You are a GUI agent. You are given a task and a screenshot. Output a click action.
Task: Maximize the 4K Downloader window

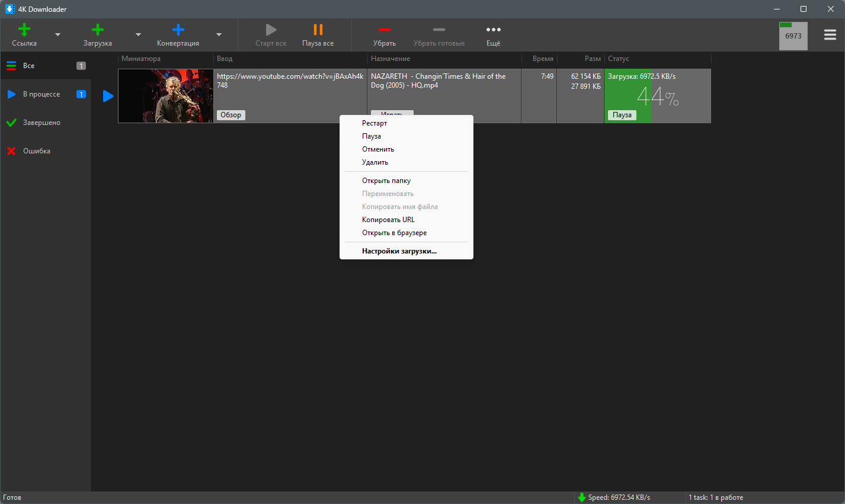click(804, 9)
